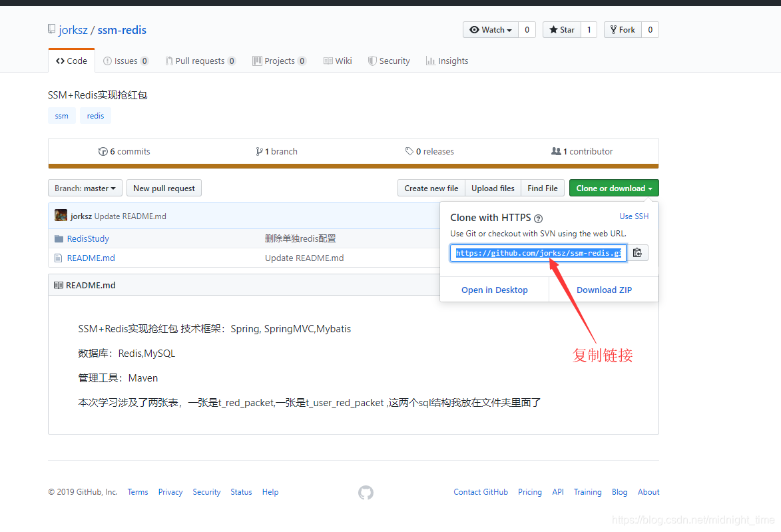Open the README.md file
Screen dimensions: 781x532
pos(91,258)
